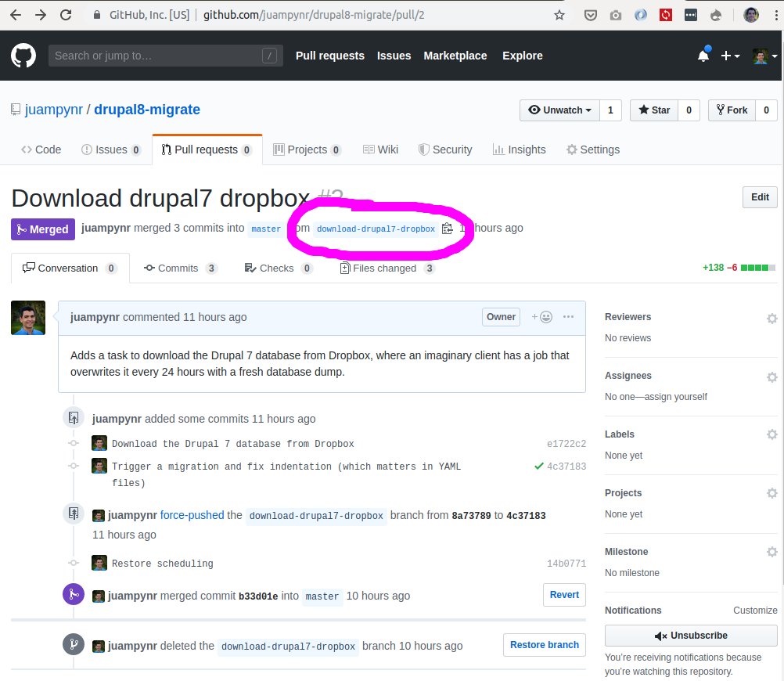Image resolution: width=784 pixels, height=681 pixels.
Task: Switch to repository Projects tab
Action: [307, 150]
